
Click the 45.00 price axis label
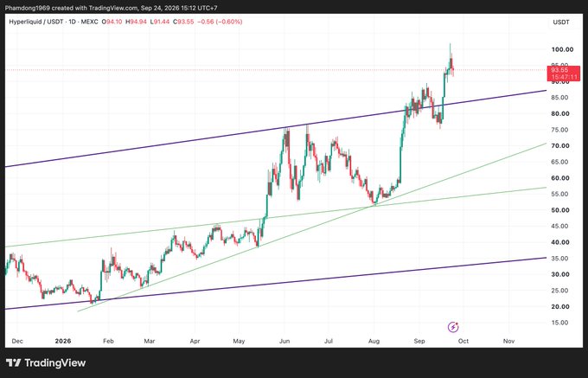pyautogui.click(x=560, y=226)
